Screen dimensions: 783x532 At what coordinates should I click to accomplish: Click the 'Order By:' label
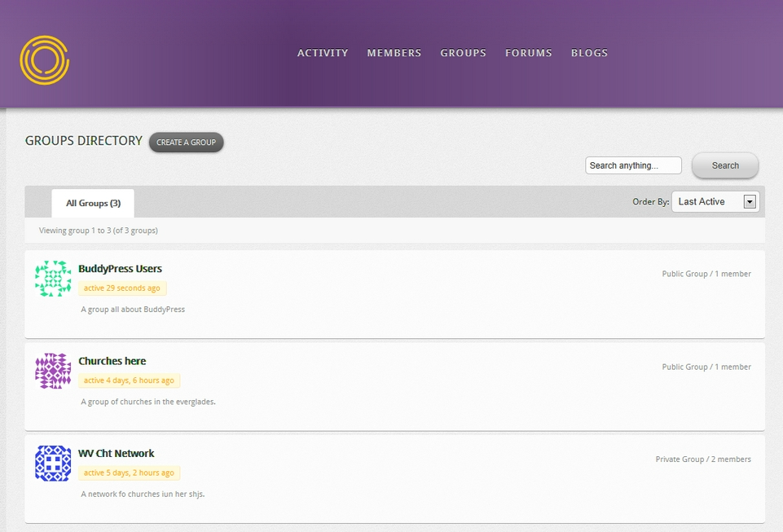coord(651,202)
